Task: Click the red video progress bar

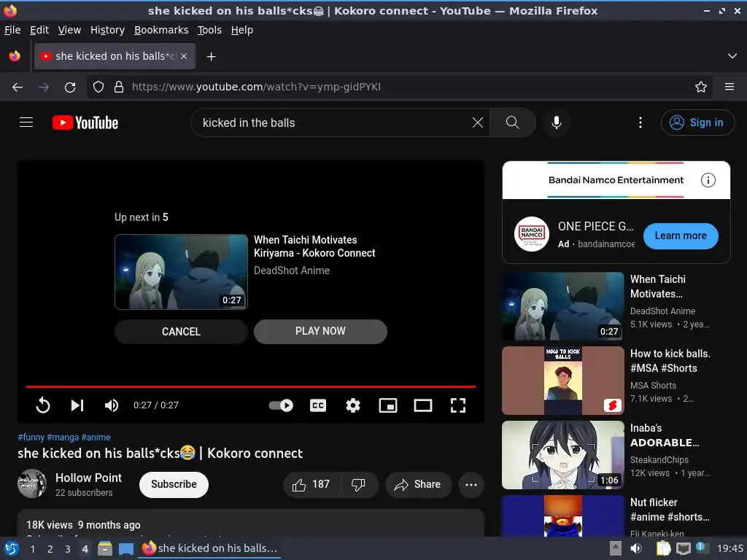Action: (251, 386)
